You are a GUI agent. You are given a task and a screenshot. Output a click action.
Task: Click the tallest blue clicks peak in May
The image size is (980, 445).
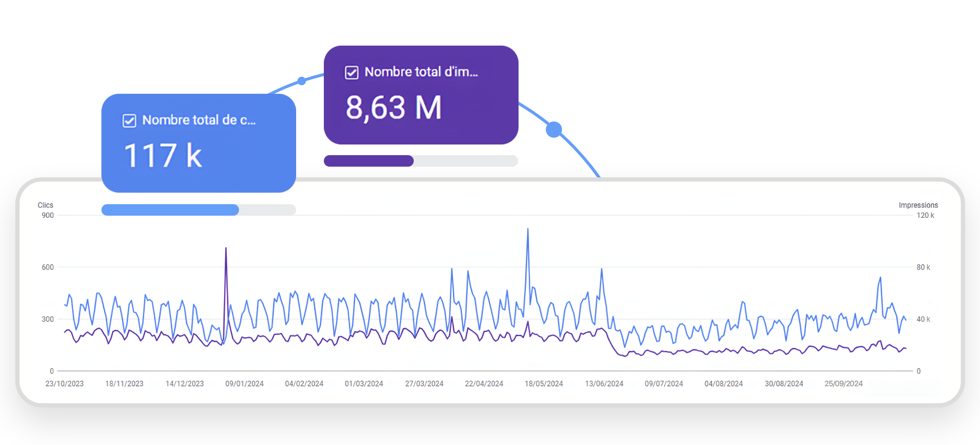click(528, 229)
